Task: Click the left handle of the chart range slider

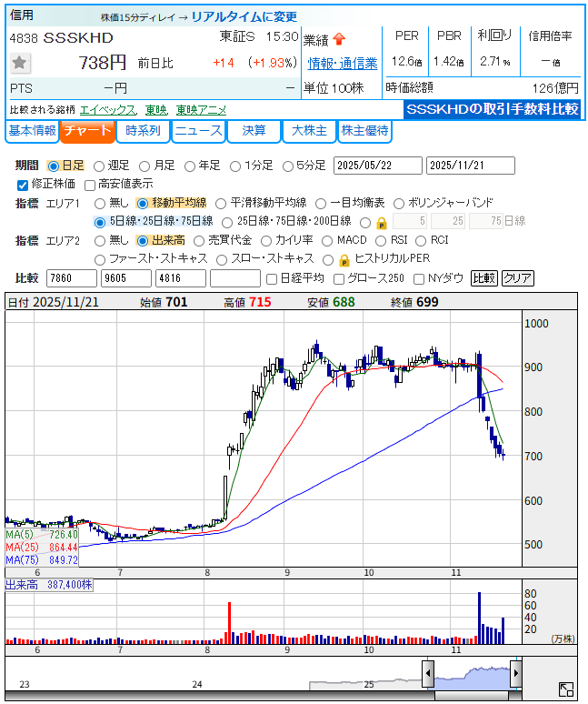Action: click(427, 674)
